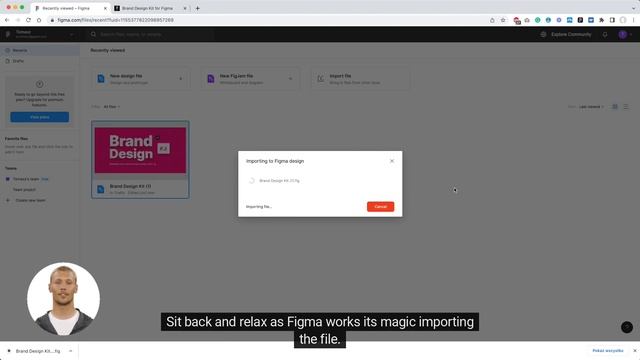Close the Importing to Figma design dialog

coord(392,161)
